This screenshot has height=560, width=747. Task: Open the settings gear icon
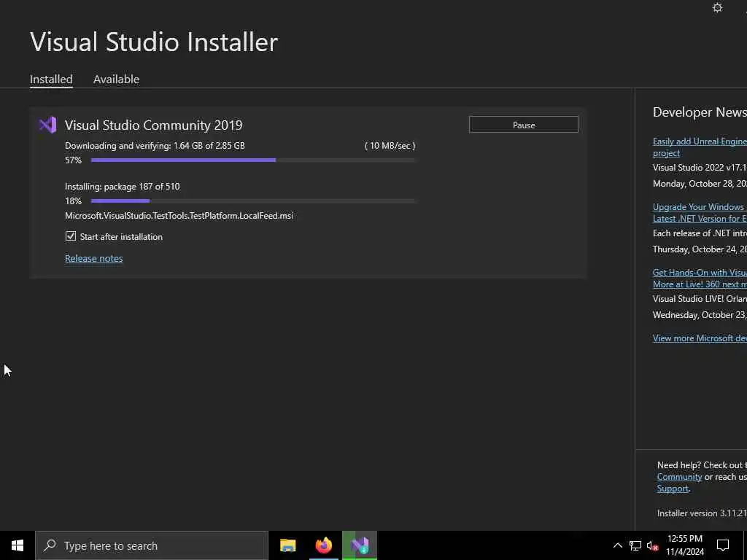pos(717,8)
